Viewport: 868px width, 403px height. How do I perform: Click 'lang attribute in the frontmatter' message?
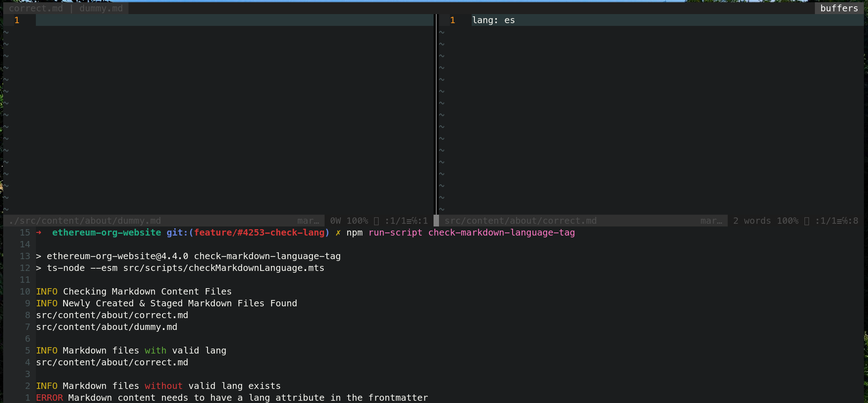(338, 398)
